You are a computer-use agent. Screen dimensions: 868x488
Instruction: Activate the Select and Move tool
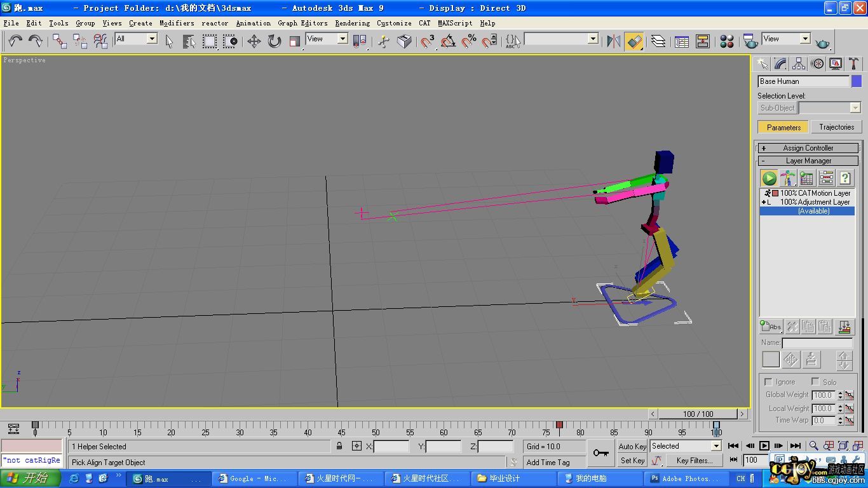coord(254,41)
